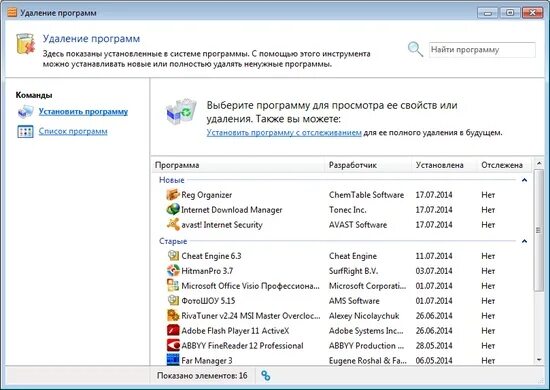Viewport: 550px width, 390px height.
Task: Click the avast! Internet Security icon
Action: click(173, 224)
